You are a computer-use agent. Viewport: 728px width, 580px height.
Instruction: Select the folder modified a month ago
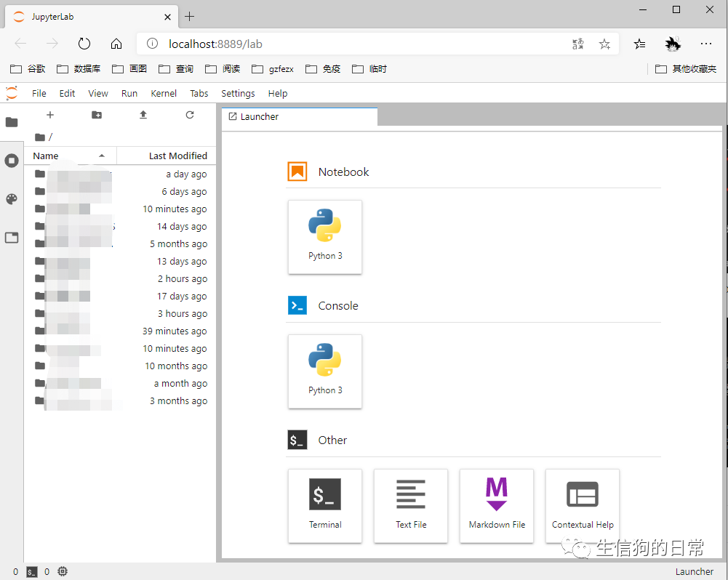(120, 384)
